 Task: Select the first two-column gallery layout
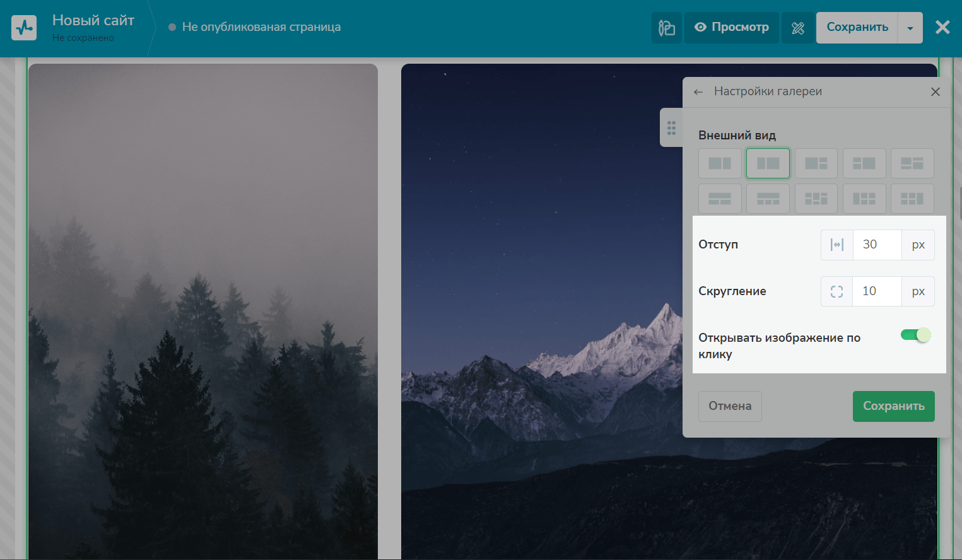pyautogui.click(x=720, y=163)
